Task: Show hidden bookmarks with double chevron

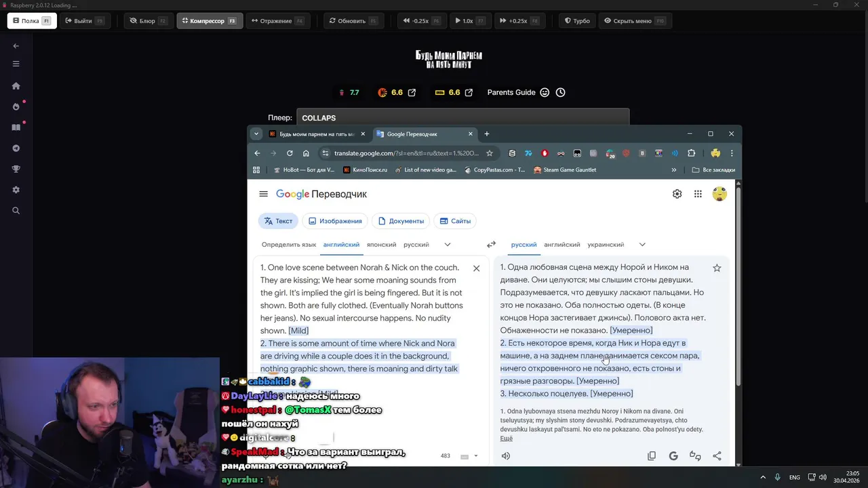Action: click(x=674, y=170)
